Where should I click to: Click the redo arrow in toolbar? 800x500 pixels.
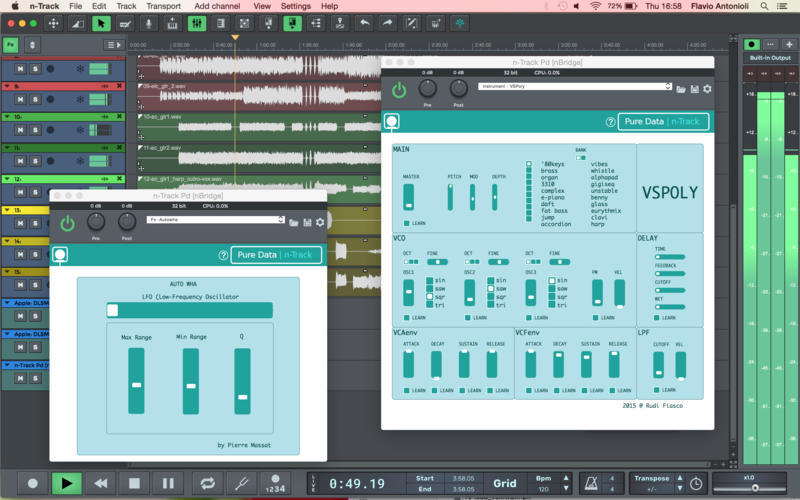[388, 23]
